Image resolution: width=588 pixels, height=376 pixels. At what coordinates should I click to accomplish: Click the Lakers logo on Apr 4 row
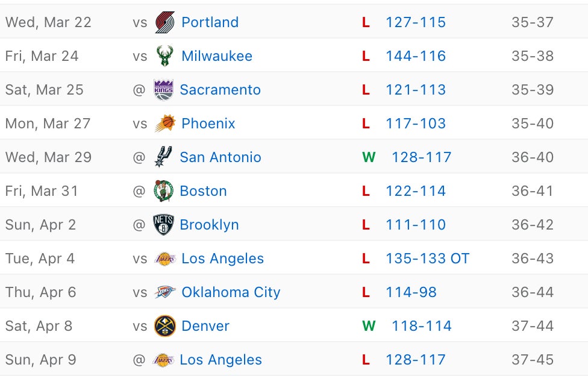pos(164,258)
